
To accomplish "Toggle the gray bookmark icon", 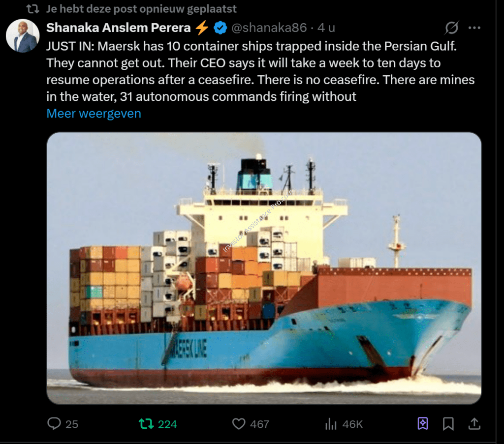I will (x=448, y=423).
